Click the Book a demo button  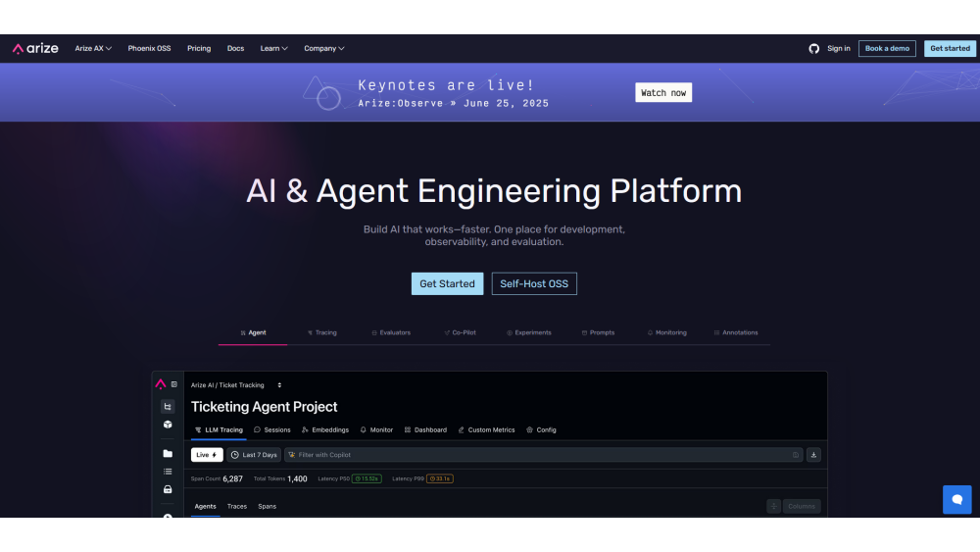(x=887, y=48)
